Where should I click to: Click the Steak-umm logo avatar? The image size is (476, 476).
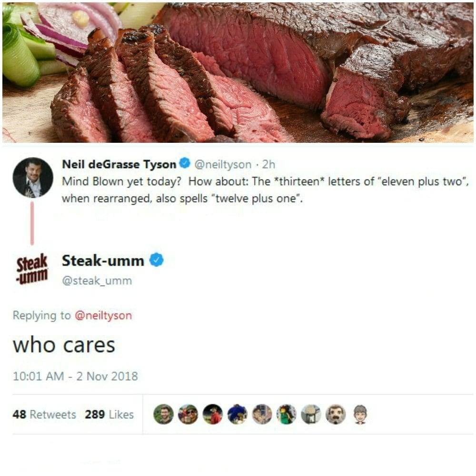(32, 269)
